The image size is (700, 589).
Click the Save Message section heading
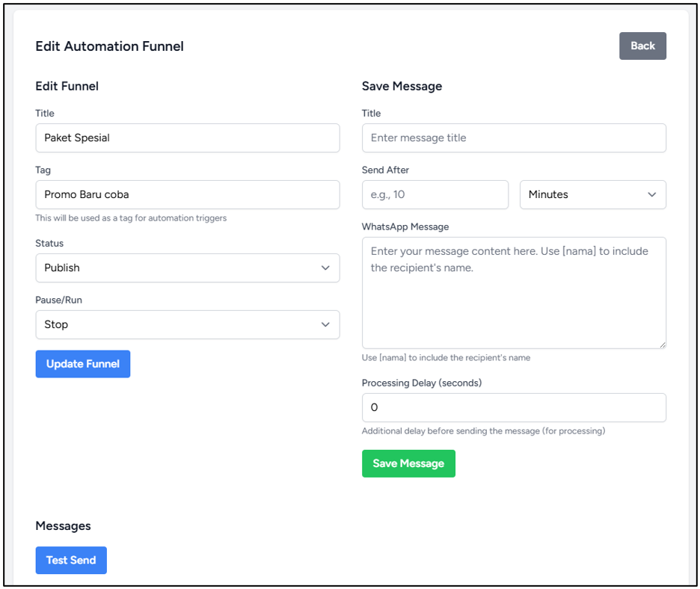402,86
